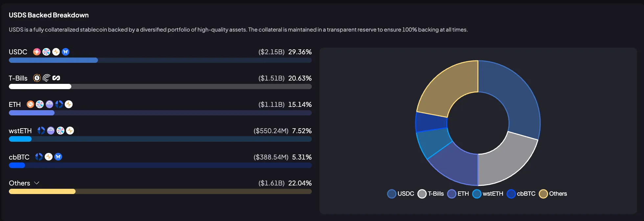Image resolution: width=644 pixels, height=221 pixels.
Task: Click the 20.63% value for T-Bills
Action: (300, 78)
